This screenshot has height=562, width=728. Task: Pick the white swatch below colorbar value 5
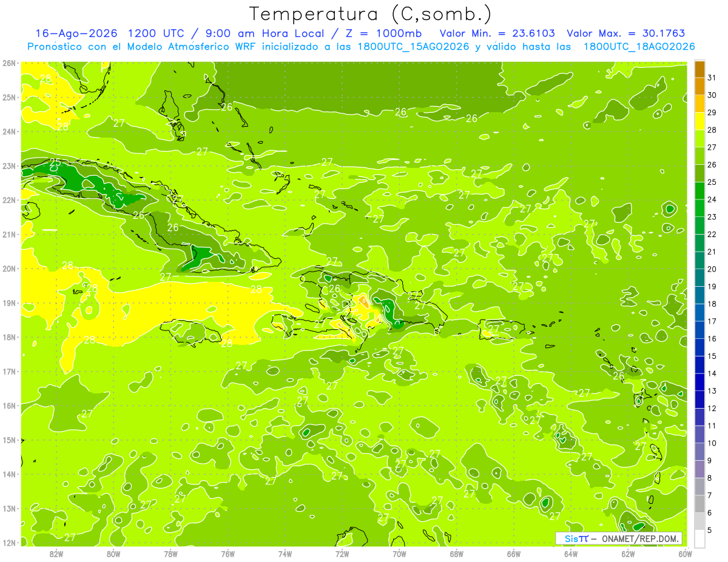click(699, 538)
